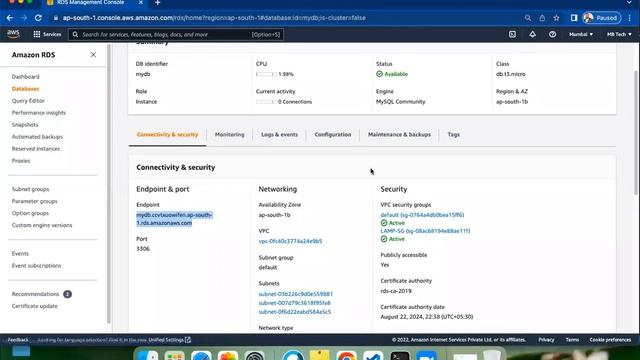Open Reserved instances
640x360 pixels.
pos(36,149)
